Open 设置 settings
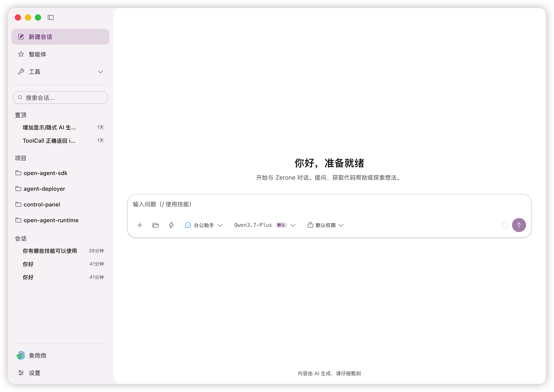Viewport: 554px width, 392px height. (x=60, y=373)
